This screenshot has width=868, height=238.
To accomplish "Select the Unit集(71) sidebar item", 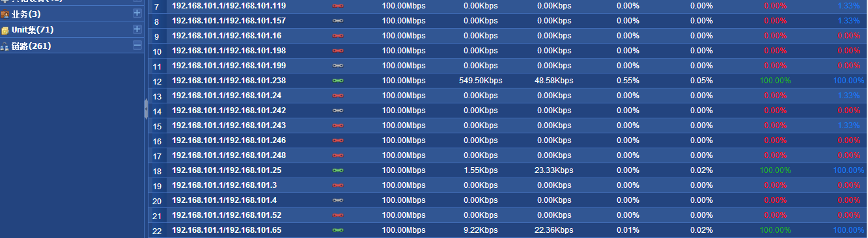I will point(33,30).
